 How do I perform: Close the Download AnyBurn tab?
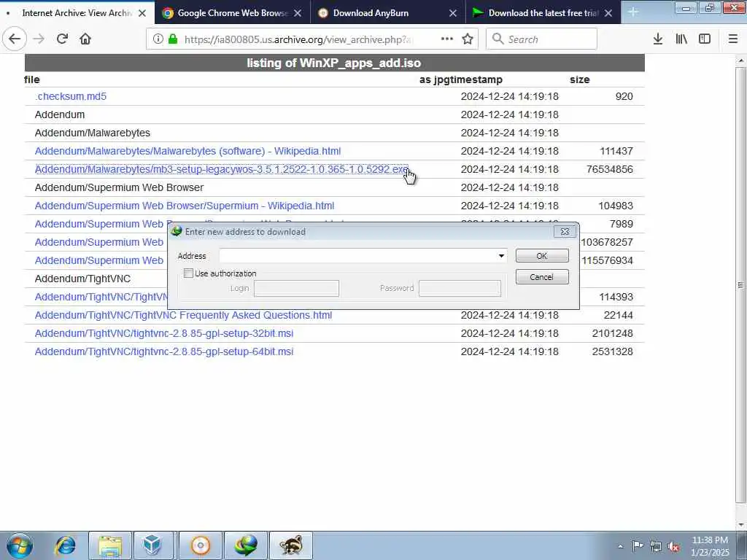click(453, 13)
